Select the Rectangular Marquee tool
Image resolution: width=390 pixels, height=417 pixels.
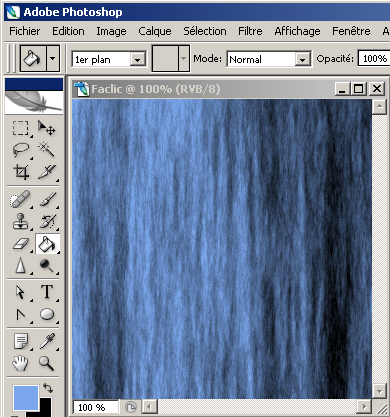20,128
